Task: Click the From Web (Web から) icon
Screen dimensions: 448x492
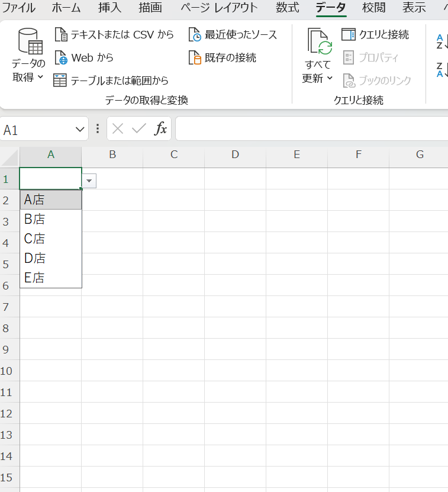Action: pyautogui.click(x=61, y=58)
